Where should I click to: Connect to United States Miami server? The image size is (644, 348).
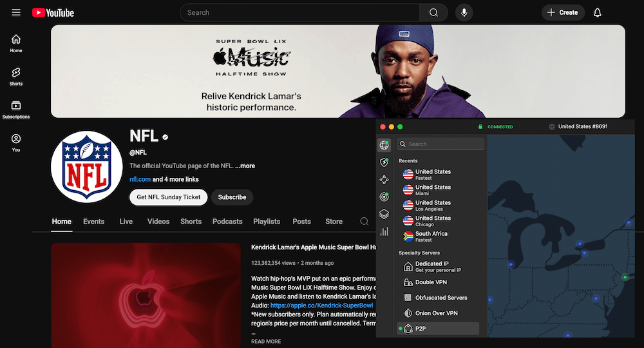[x=438, y=190]
